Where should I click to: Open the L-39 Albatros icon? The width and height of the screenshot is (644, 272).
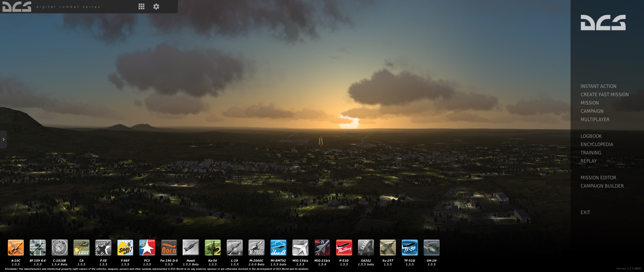(235, 248)
